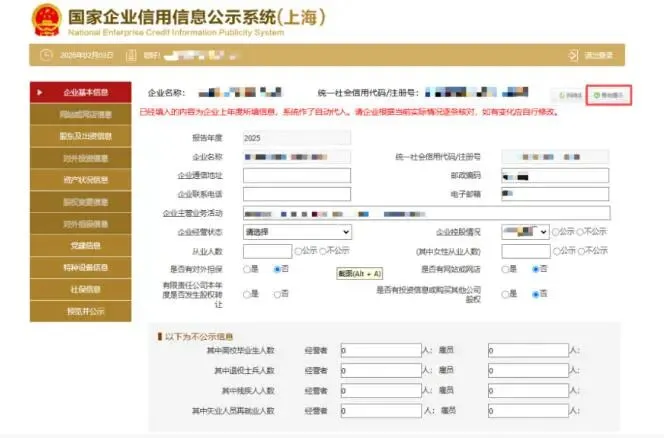Open the 股东及出资信息 section
Viewport: 664px width, 438px height.
[80, 136]
